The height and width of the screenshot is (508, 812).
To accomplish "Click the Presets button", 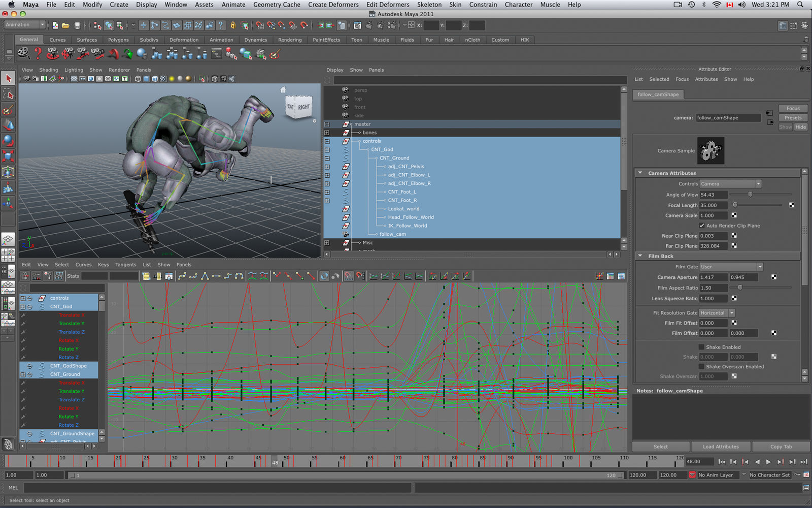I will tap(793, 118).
